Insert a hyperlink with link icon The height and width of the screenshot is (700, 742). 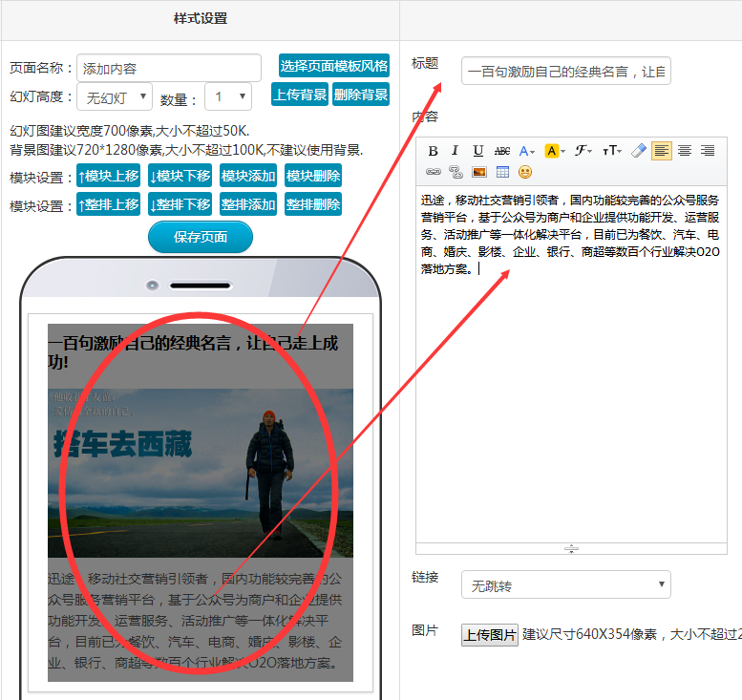click(433, 172)
